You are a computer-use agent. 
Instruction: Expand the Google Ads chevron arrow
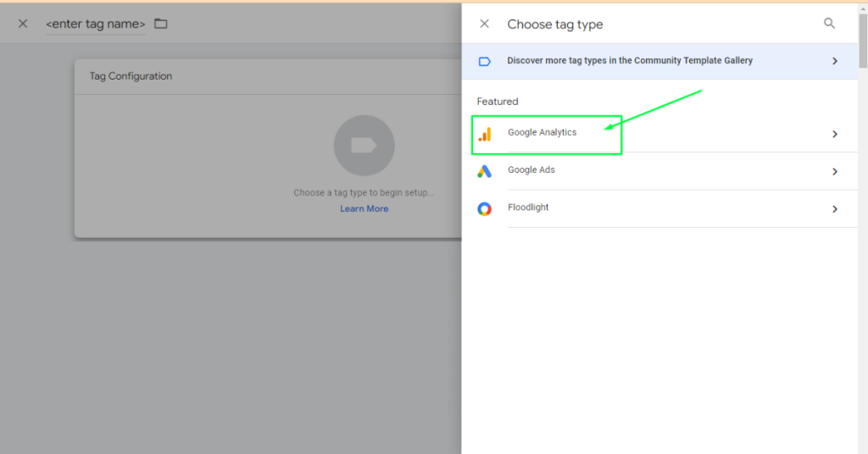[834, 171]
